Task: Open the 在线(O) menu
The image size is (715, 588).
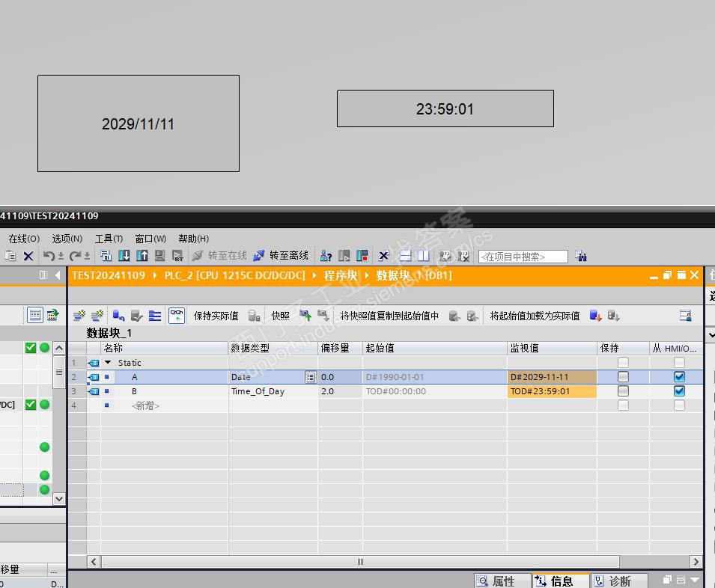Action: point(24,239)
